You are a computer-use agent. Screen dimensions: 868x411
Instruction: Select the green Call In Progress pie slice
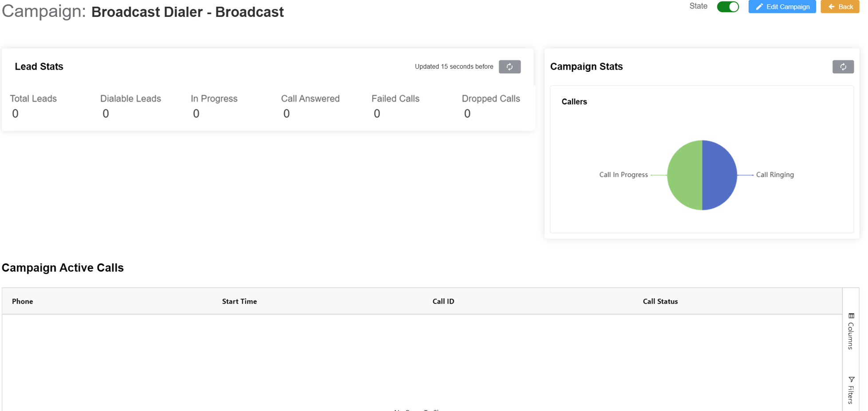[x=686, y=174]
